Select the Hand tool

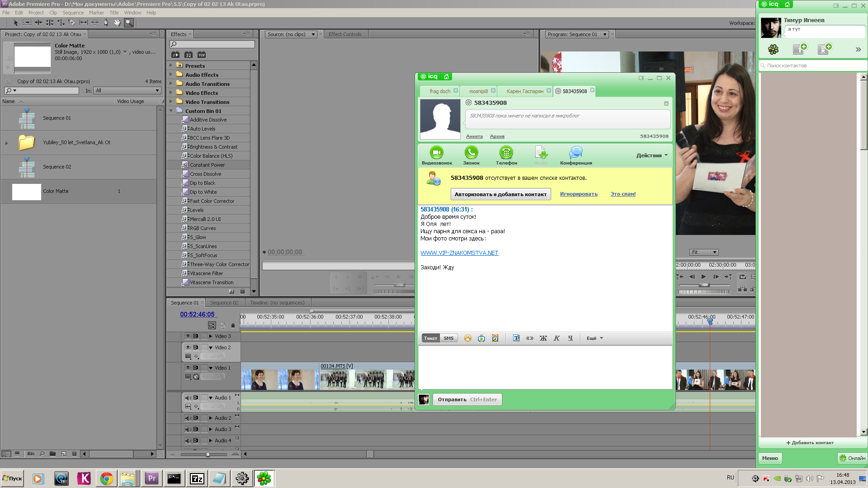[x=118, y=23]
